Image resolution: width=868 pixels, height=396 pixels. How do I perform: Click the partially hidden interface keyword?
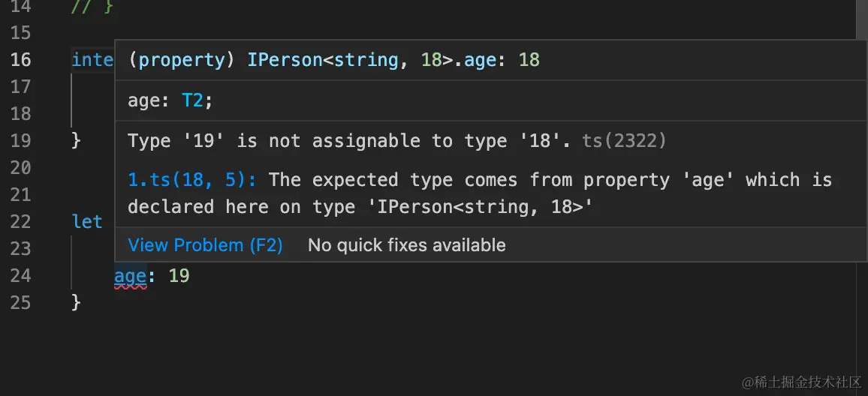pyautogui.click(x=92, y=60)
